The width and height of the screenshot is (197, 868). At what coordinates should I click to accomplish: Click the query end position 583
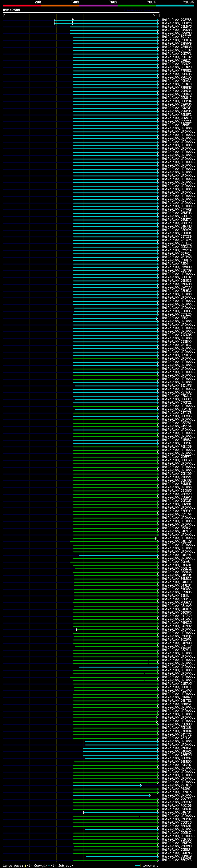tap(155, 15)
